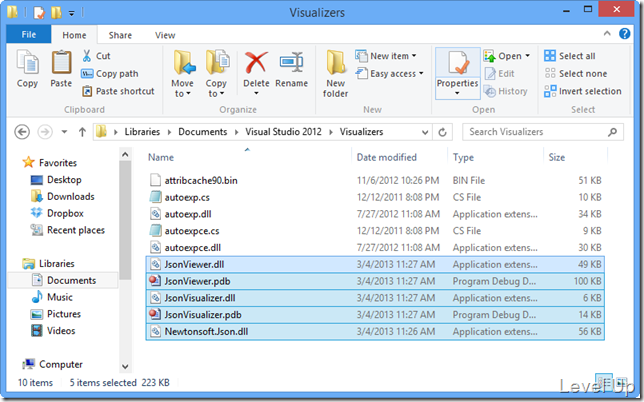
Task: Select Computer in navigation pane
Action: [53, 364]
